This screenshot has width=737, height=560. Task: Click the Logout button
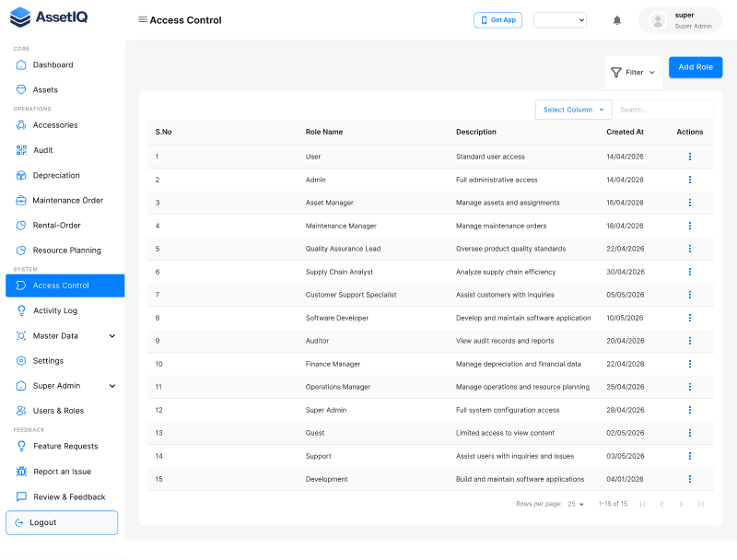62,522
